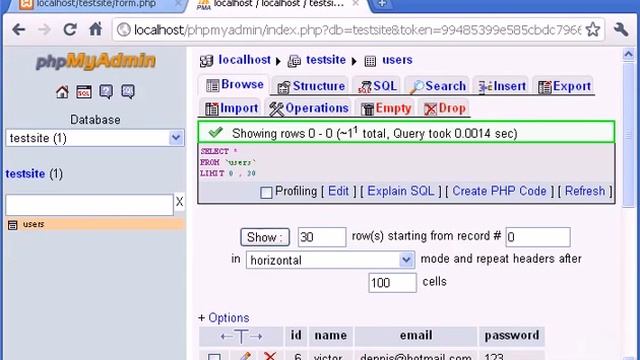Open the Operations tab

tap(309, 108)
